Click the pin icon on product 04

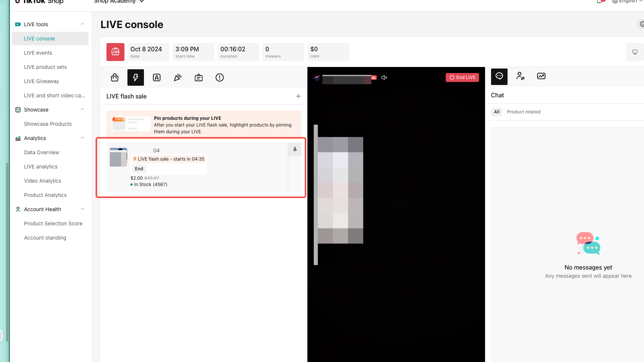click(x=295, y=149)
